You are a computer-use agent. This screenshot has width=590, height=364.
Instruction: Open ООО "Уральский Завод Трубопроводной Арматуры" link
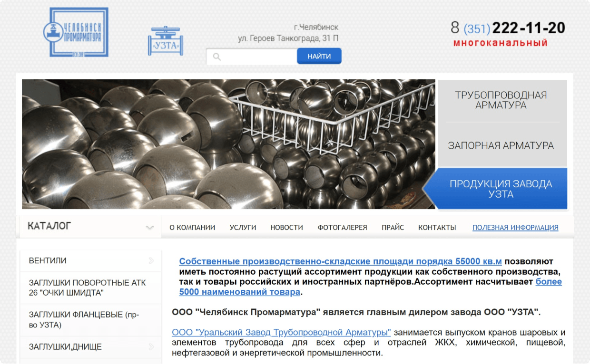281,332
